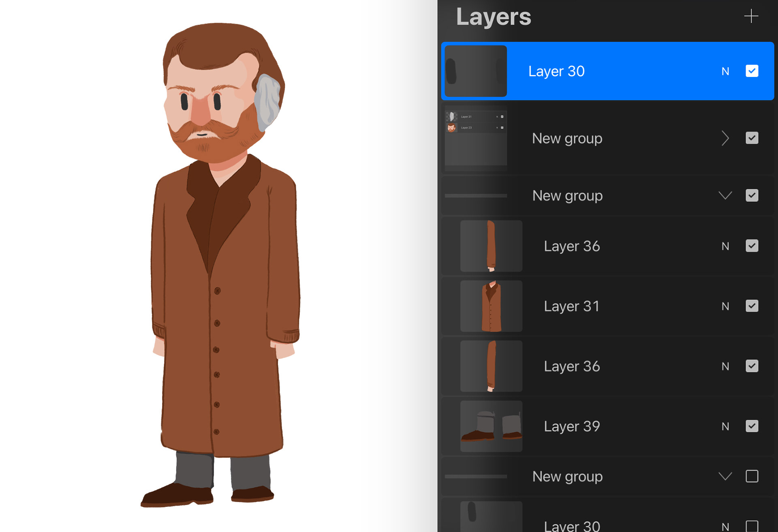
Task: Hide Layer 39 using its checkbox
Action: 752,426
